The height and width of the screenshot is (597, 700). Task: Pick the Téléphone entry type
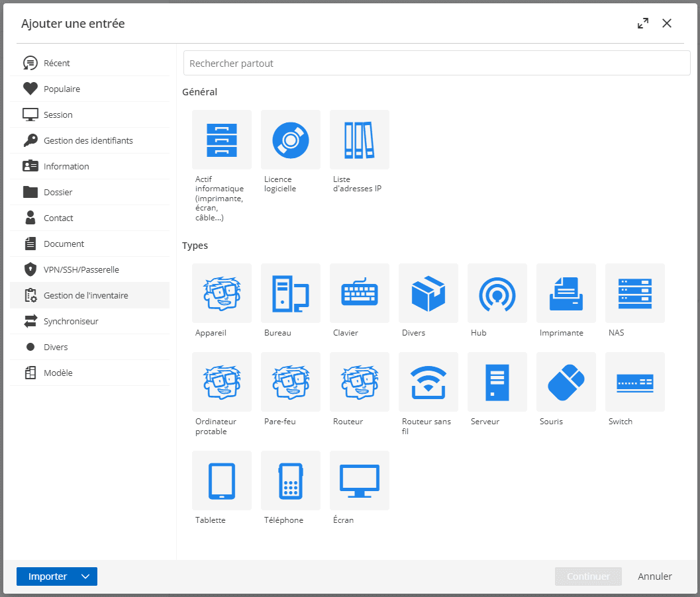coord(290,481)
